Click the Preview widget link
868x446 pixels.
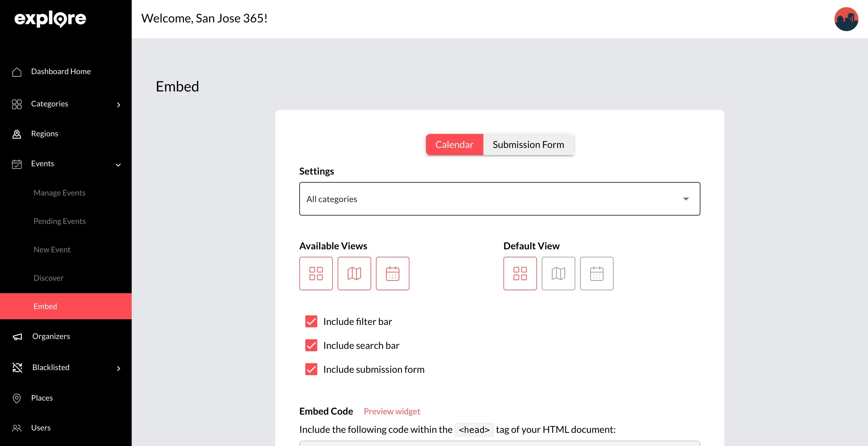(x=391, y=411)
